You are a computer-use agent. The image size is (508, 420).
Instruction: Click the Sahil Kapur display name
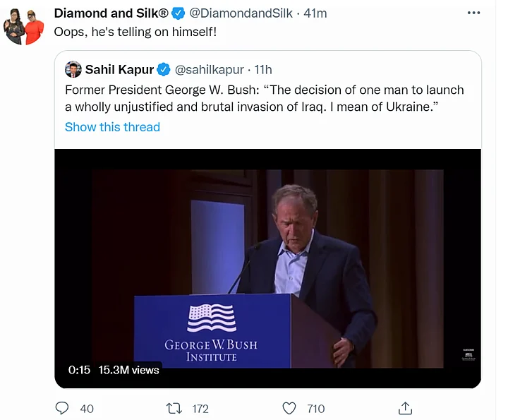point(119,69)
